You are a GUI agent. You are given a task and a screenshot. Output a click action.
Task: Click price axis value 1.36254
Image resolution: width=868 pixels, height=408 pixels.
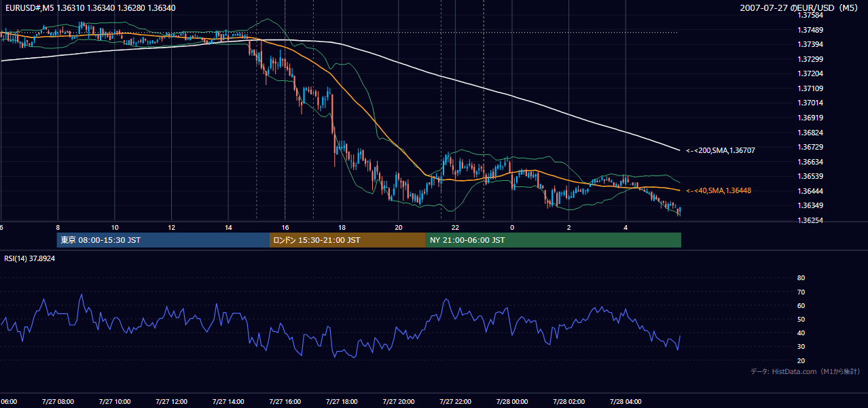[x=810, y=220]
